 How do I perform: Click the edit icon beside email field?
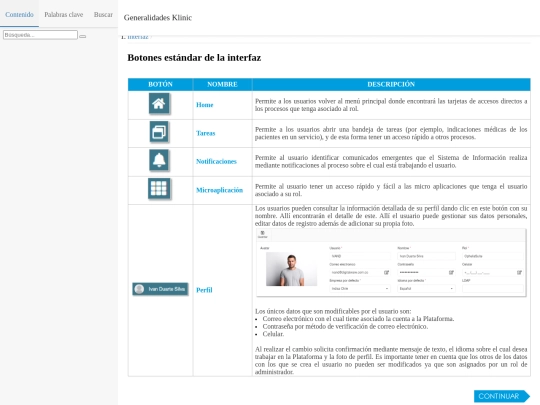click(x=386, y=272)
